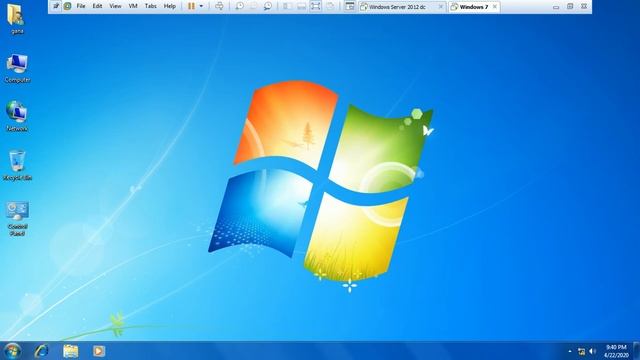Open the View menu
The image size is (640, 360).
[115, 6]
